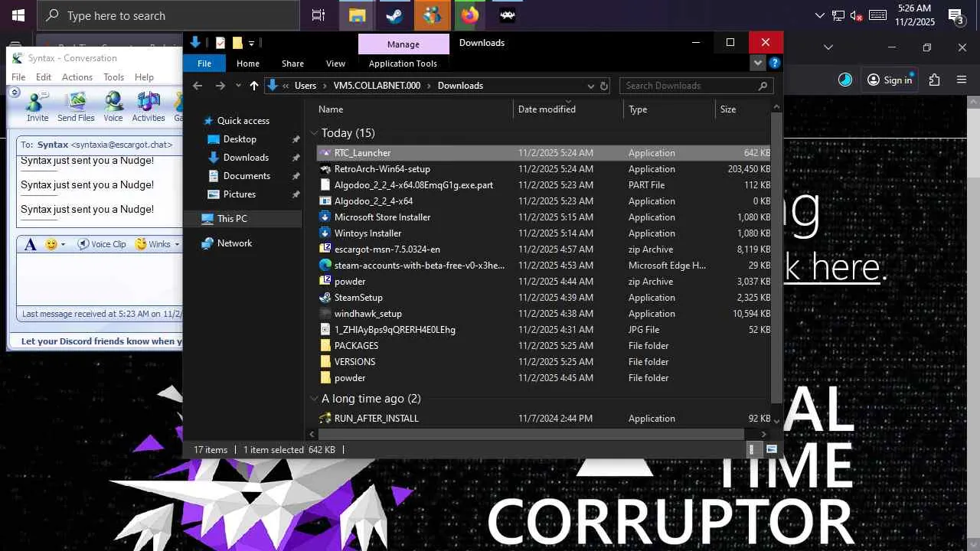Open emoticon picker dropdown in Messenger
The width and height of the screenshot is (980, 551).
click(x=63, y=244)
